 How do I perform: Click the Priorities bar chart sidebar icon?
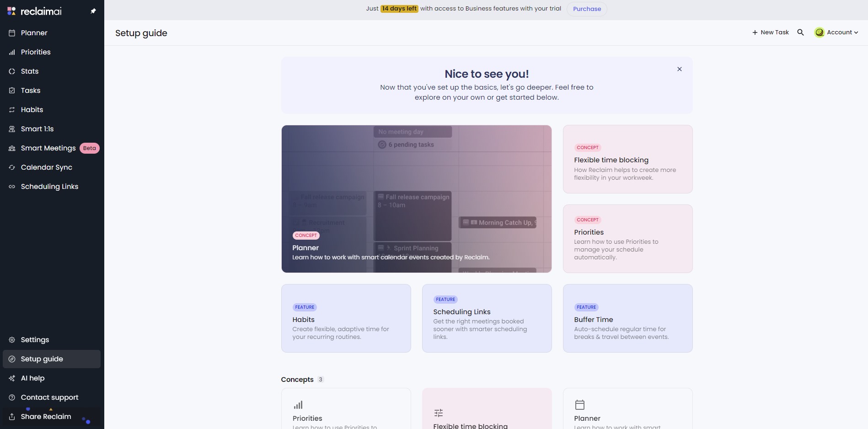pyautogui.click(x=12, y=52)
